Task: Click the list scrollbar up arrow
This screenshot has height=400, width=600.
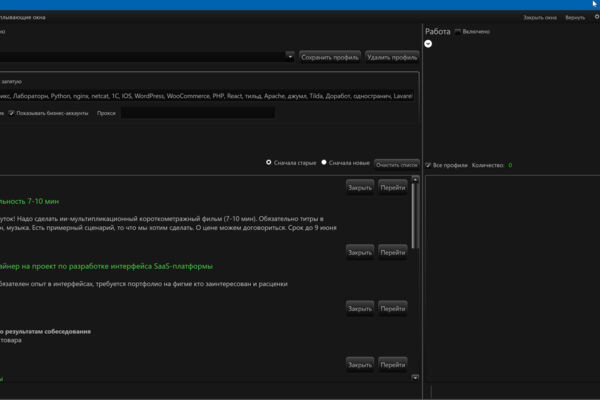Action: click(415, 180)
